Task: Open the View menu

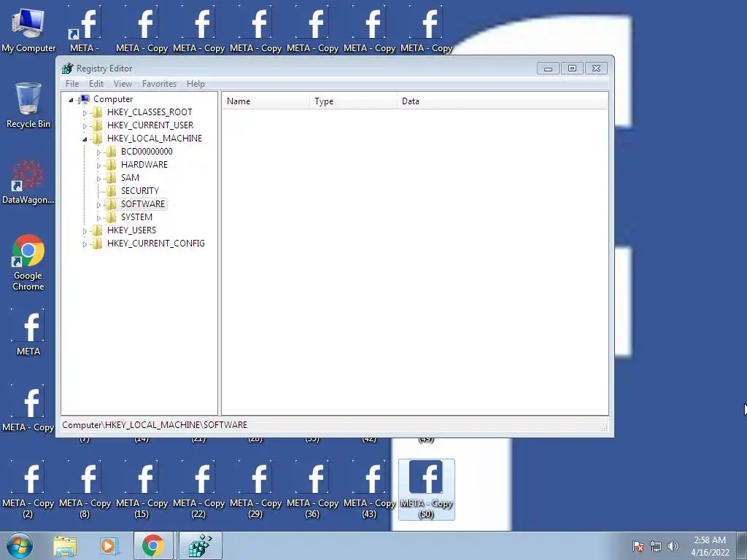Action: (123, 84)
